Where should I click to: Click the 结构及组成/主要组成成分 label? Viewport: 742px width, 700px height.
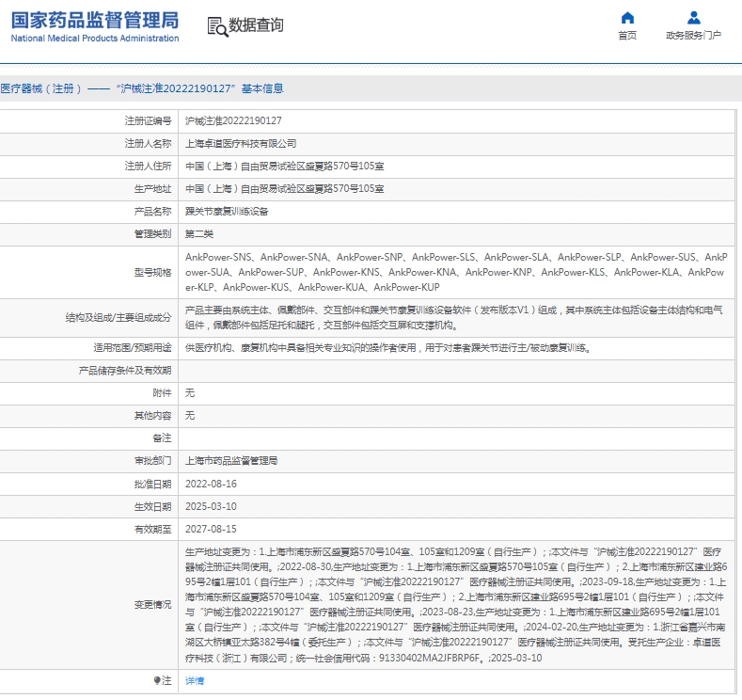[118, 318]
